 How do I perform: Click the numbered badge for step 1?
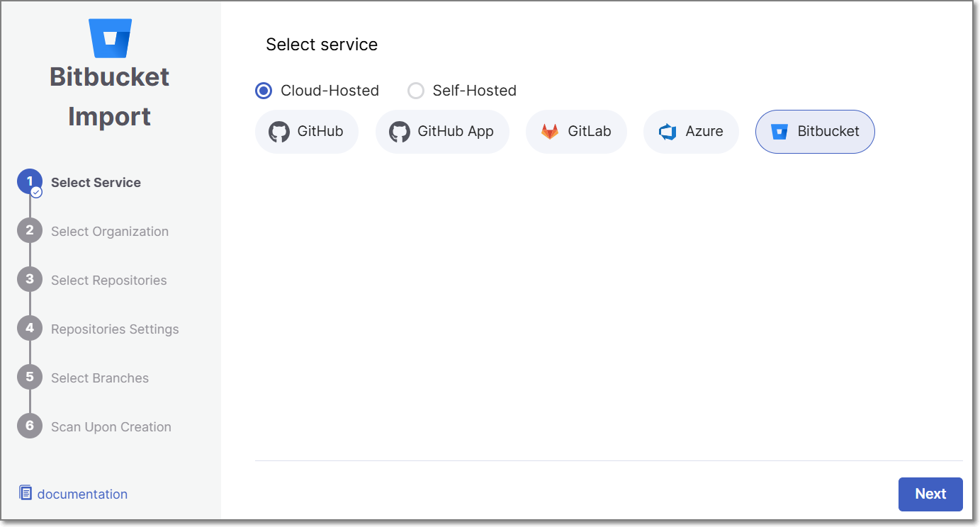[29, 181]
